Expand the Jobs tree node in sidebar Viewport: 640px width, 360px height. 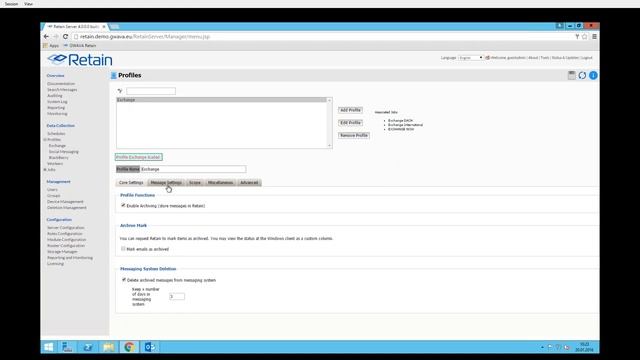pyautogui.click(x=45, y=169)
